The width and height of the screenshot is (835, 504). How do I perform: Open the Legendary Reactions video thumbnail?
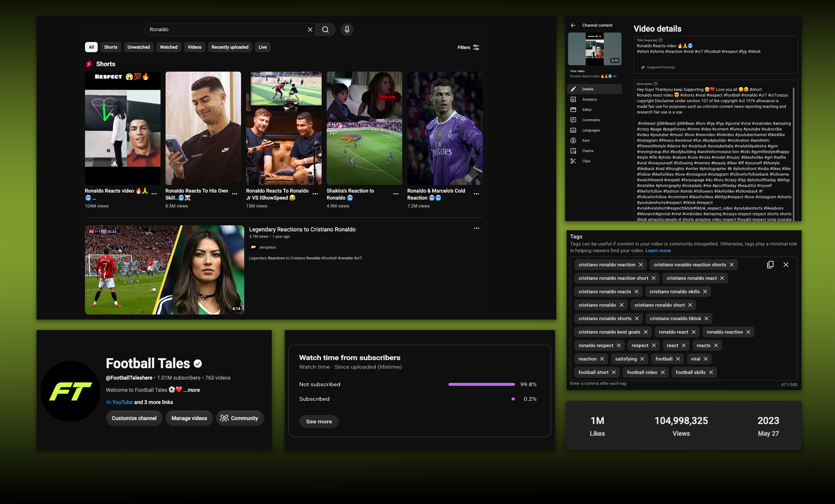[x=164, y=270]
